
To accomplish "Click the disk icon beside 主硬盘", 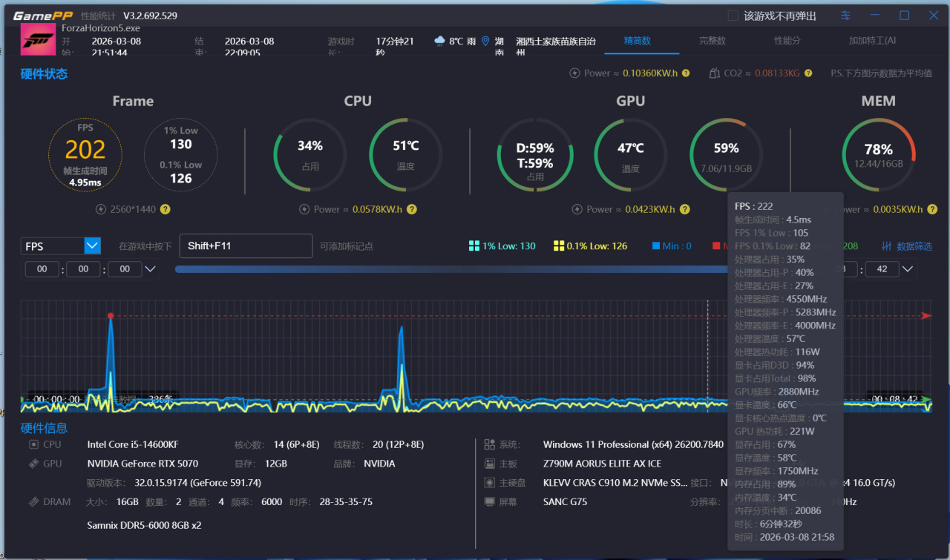I will (x=489, y=483).
